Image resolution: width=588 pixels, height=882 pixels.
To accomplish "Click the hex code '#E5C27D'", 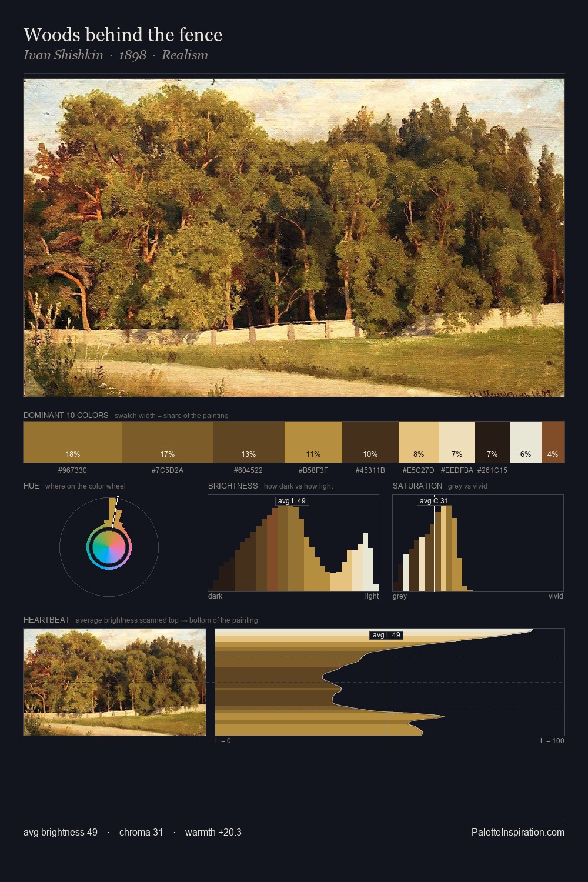I will (419, 470).
